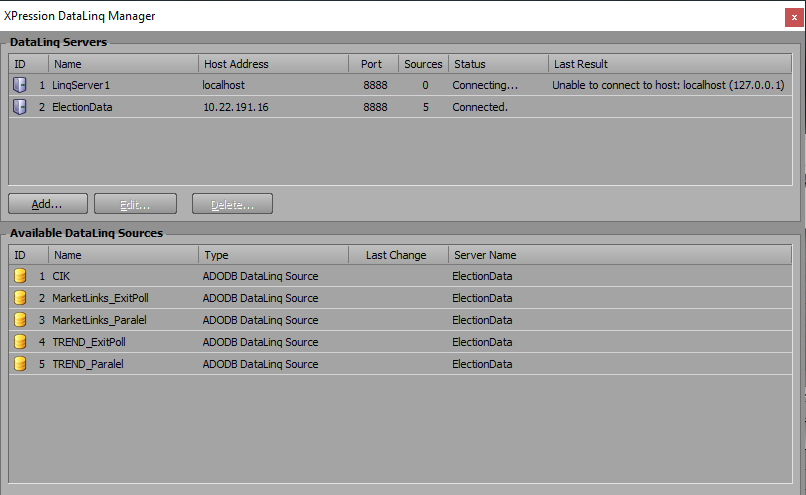Select the MarketLinks_ExitPoll source name

point(100,298)
